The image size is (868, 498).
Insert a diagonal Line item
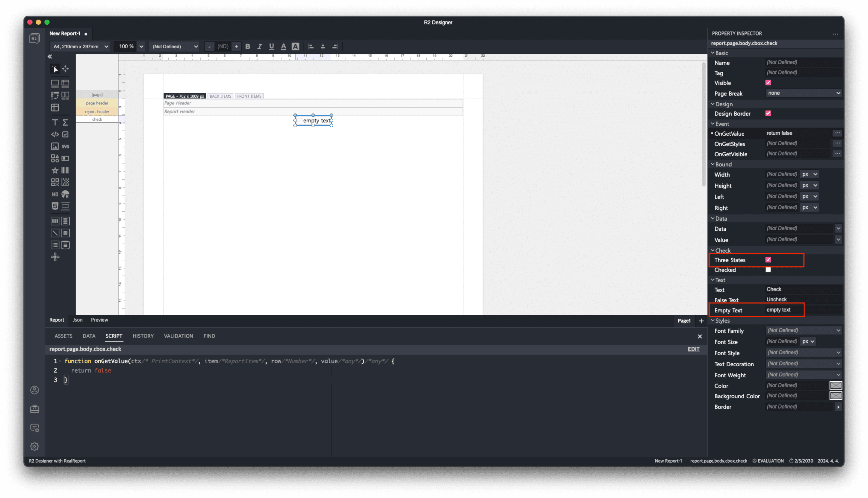click(x=55, y=233)
